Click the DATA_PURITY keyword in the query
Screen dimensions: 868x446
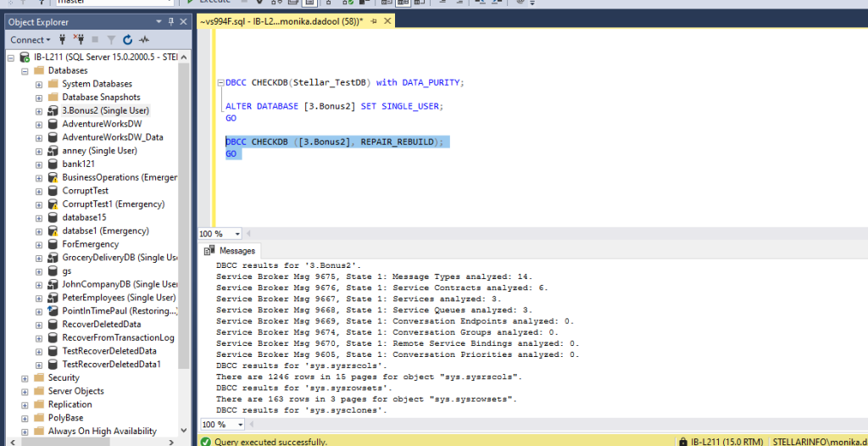pos(431,82)
